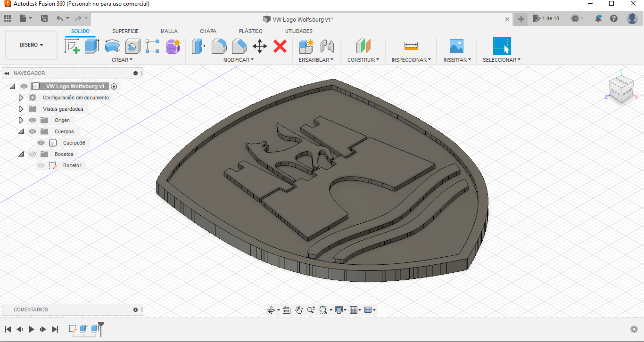Select the Create Form purple icon
Viewport: 644px width, 342px height.
pyautogui.click(x=173, y=46)
